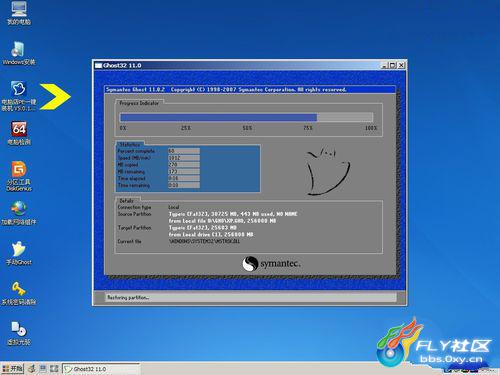The image size is (500, 375).
Task: Launch the Windows install desktop shortcut
Action: pos(19,53)
